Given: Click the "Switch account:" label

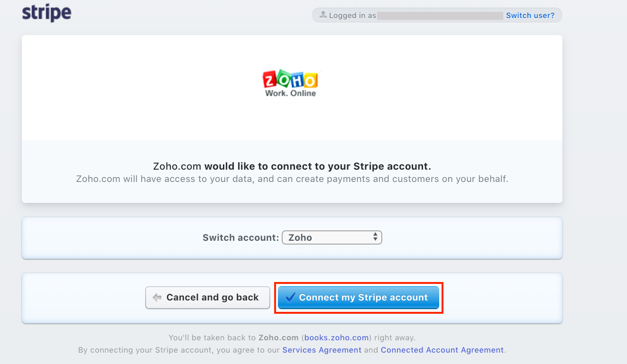Looking at the screenshot, I should 240,237.
